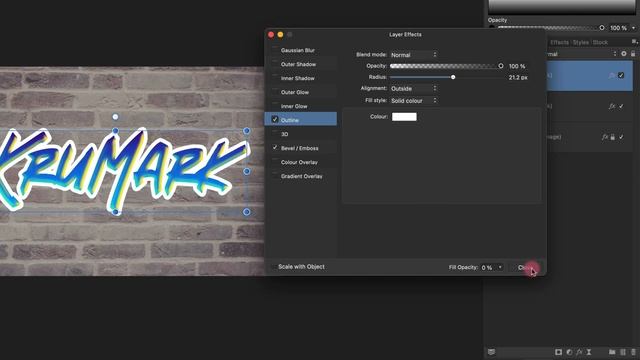640x360 pixels.
Task: Click the Mask Layer icon at Layers bottom
Action: pos(558,352)
